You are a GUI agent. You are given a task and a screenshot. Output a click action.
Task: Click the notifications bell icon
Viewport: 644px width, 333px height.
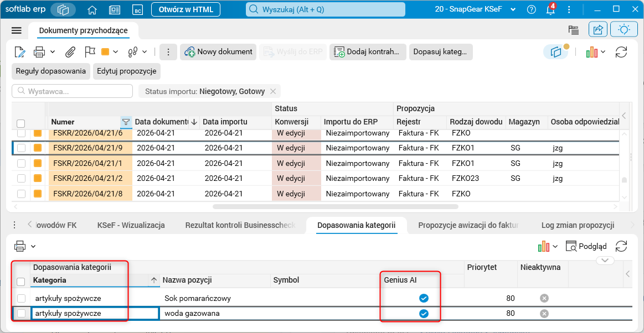coord(551,9)
